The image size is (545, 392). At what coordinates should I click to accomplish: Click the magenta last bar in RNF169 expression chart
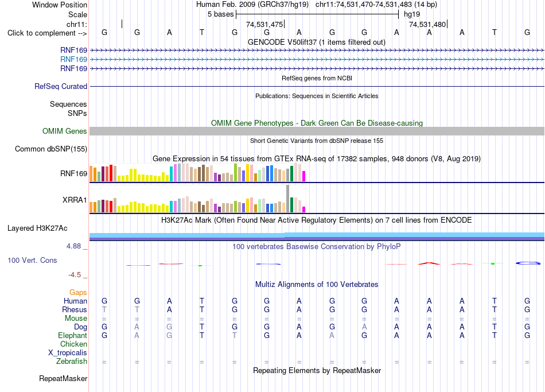[x=304, y=176]
